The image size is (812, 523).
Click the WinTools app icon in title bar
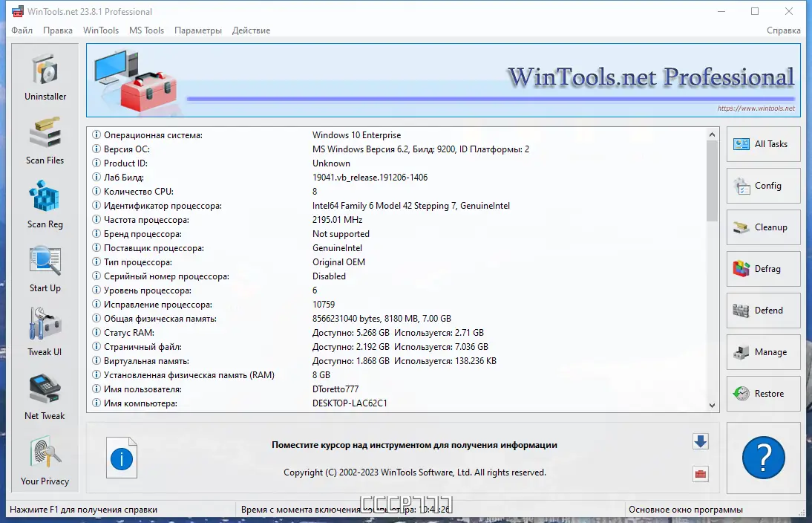[18, 11]
